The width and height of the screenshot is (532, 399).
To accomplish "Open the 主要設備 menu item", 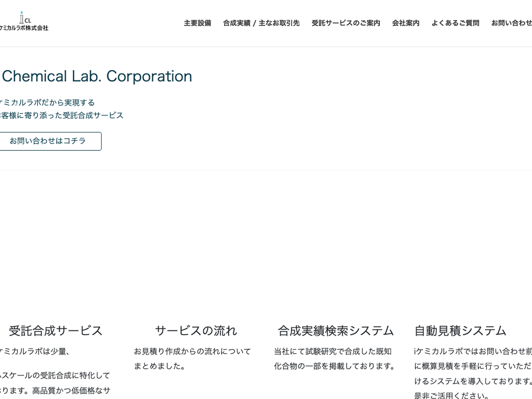I will tap(197, 23).
